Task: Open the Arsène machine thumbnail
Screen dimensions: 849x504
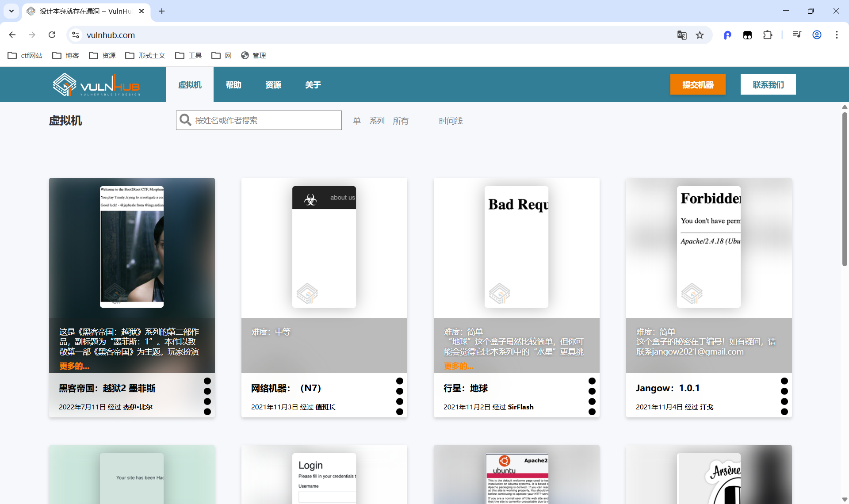Action: pos(709,478)
